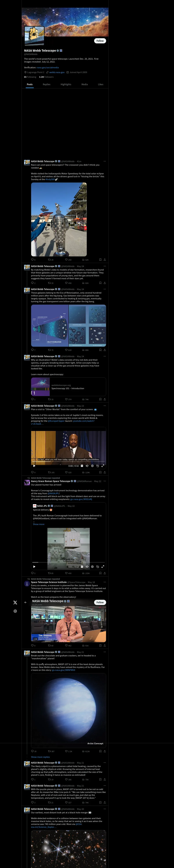Expand "Show more" in the NASA JPL quote

(x=39, y=524)
